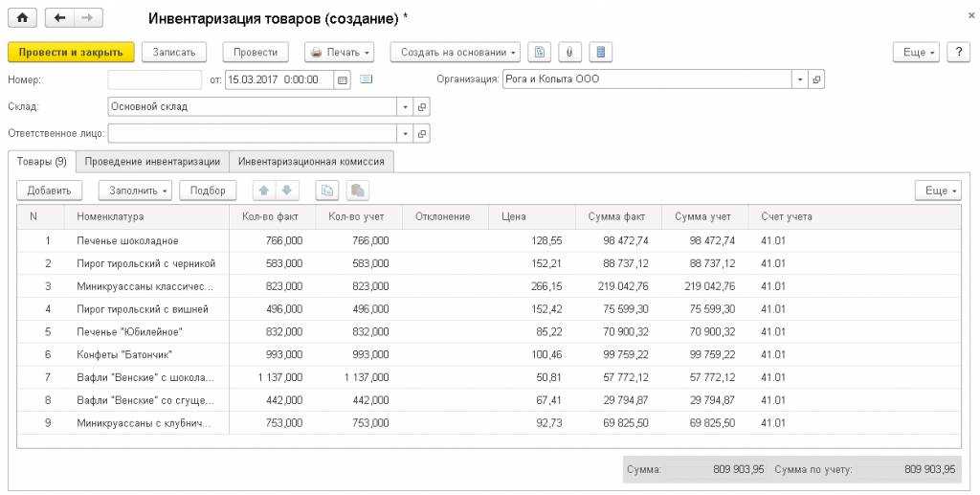
Task: Switch to the Инвентаризационная комиссия tab
Action: point(311,161)
